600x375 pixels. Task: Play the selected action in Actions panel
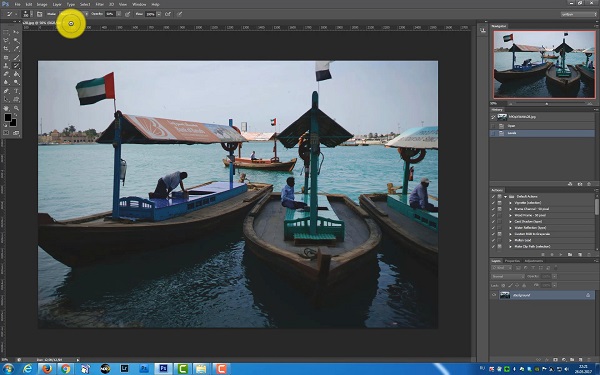point(561,254)
